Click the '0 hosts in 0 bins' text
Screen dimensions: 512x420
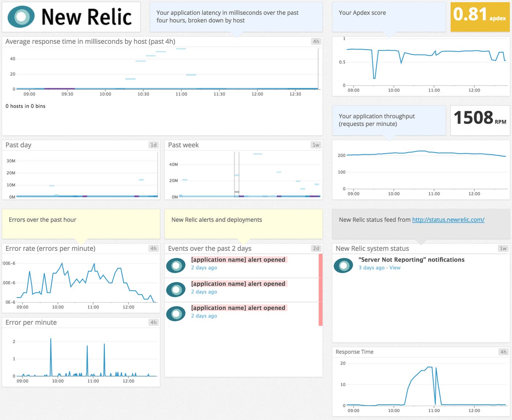[25, 106]
